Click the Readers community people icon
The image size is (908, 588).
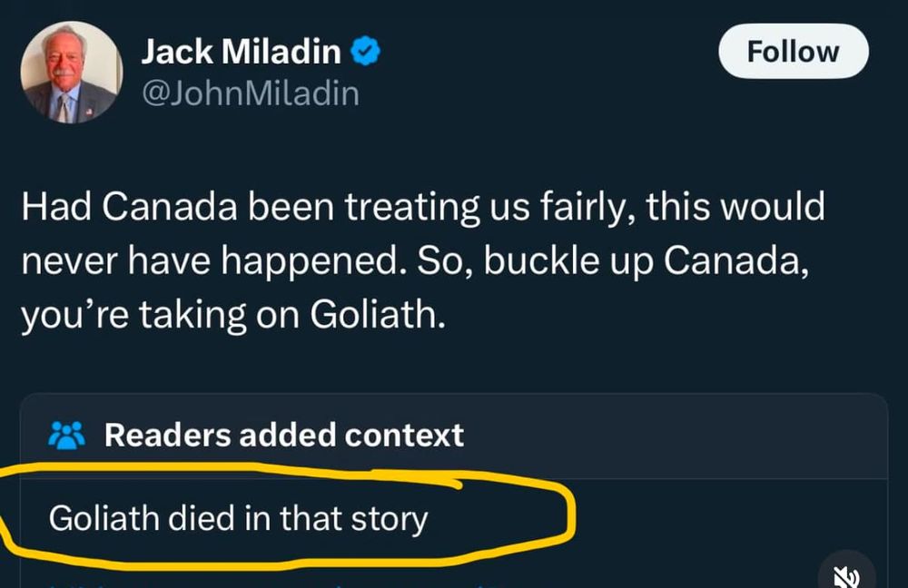(65, 436)
